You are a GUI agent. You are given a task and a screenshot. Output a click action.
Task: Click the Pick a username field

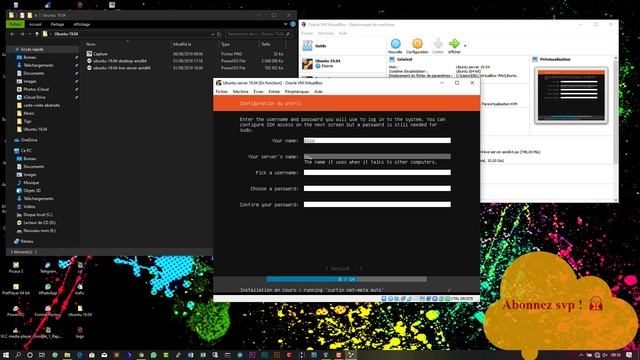click(377, 172)
